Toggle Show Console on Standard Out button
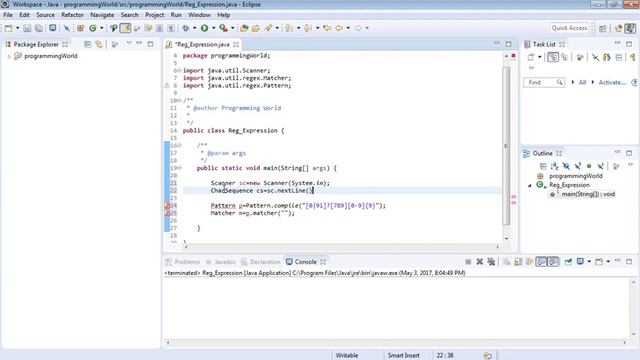 point(541,262)
